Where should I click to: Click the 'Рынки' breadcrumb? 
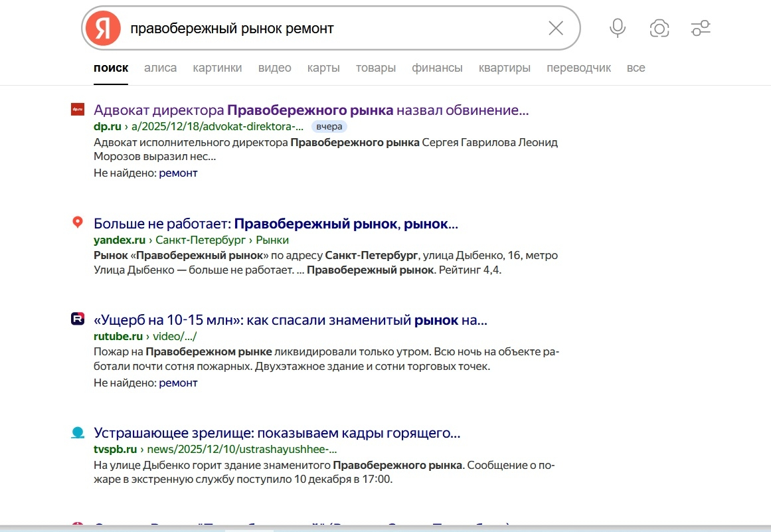point(272,240)
